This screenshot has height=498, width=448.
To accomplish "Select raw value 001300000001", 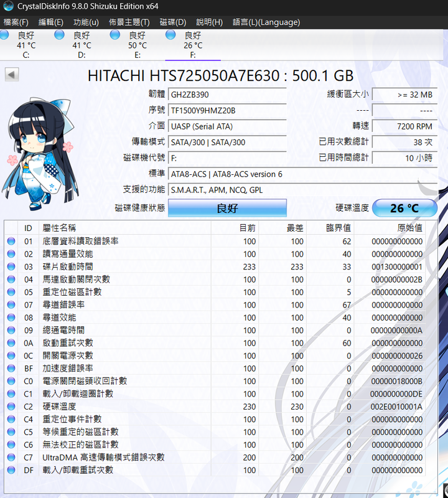I will [x=397, y=267].
